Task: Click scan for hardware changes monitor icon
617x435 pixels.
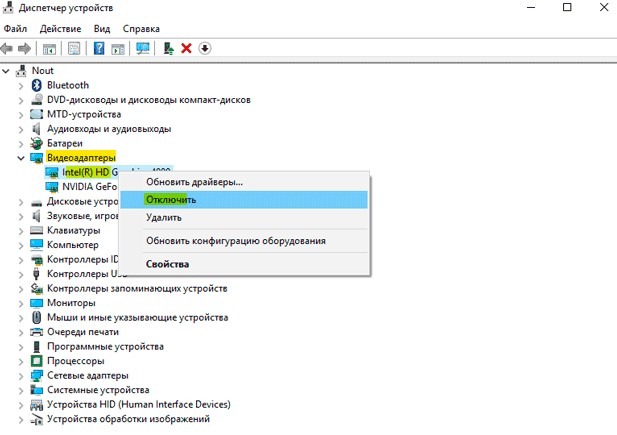Action: coord(142,48)
